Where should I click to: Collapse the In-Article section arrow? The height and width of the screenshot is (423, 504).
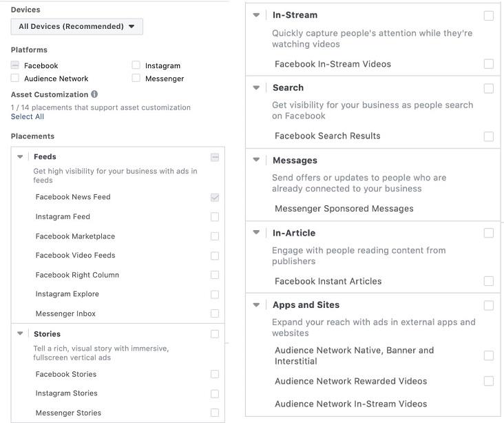257,233
